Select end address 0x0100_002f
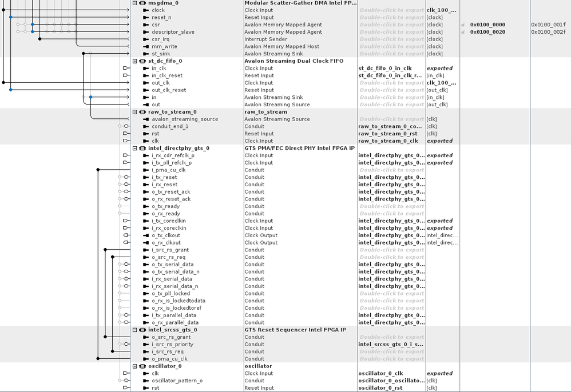Viewport: 571px width, 392px height. point(549,32)
